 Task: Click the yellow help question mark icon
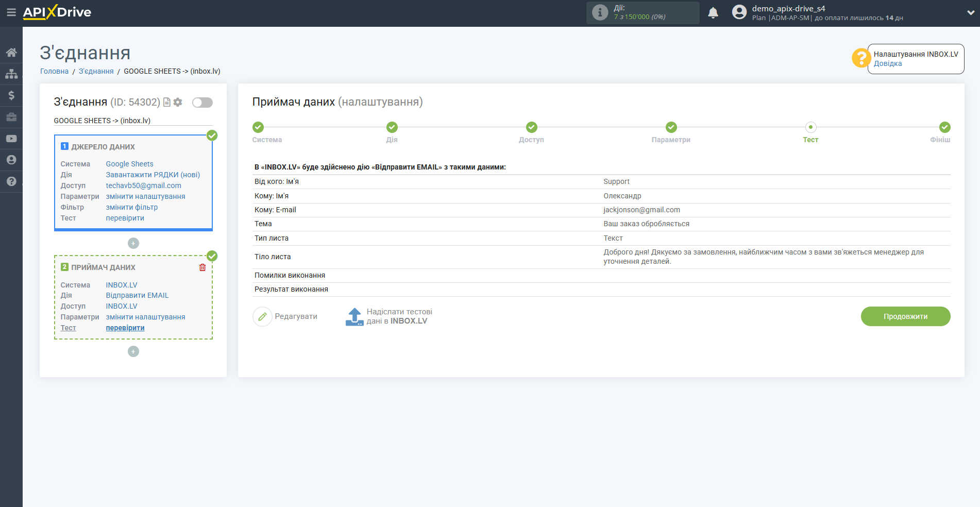(861, 58)
